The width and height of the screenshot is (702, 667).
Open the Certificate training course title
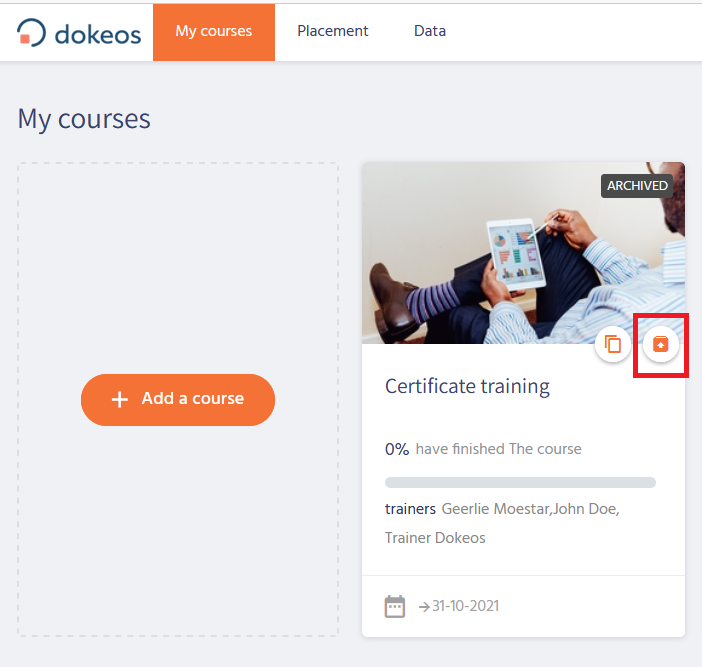point(467,386)
